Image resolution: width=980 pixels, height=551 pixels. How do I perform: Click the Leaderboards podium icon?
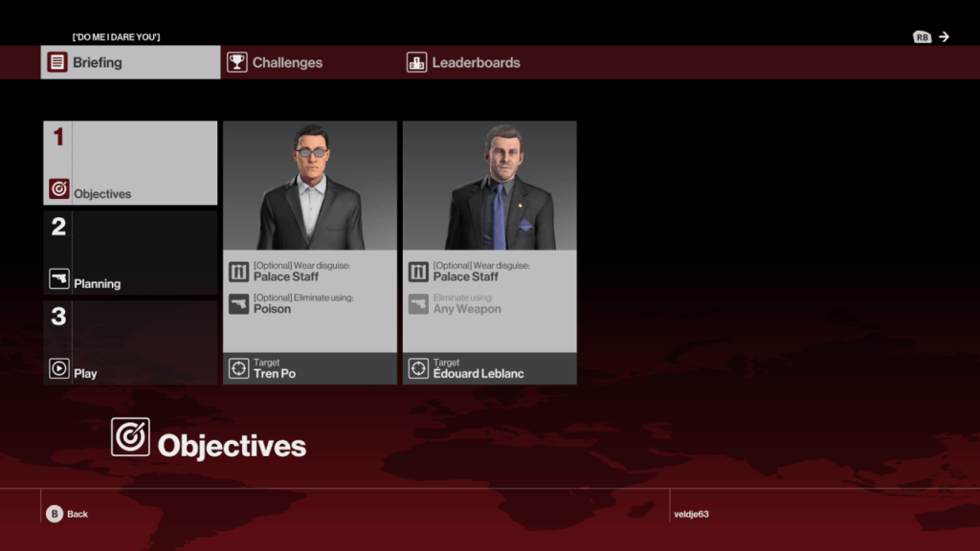416,62
